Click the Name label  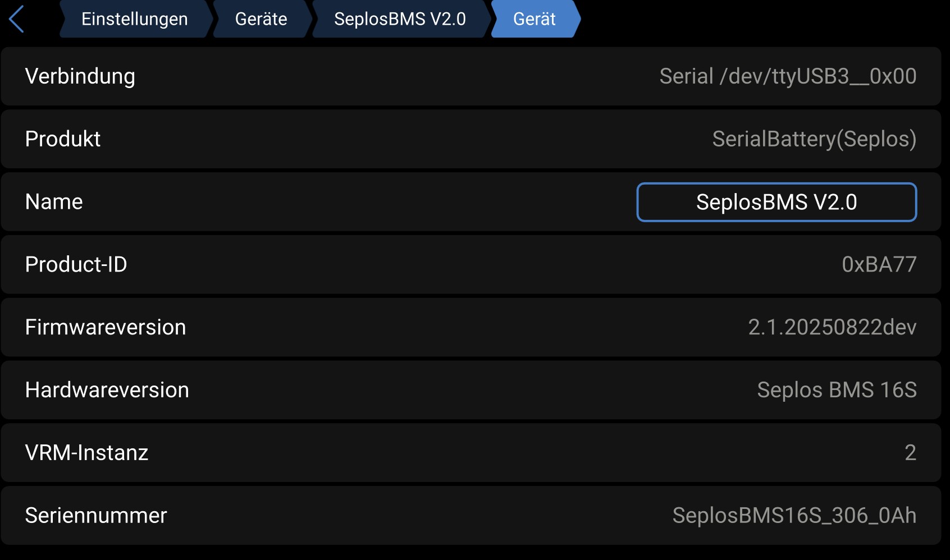tap(54, 202)
